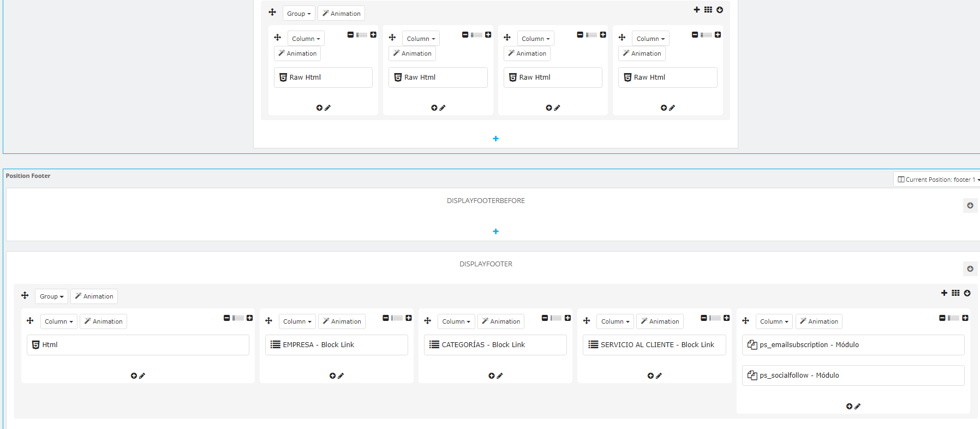The height and width of the screenshot is (429, 980).
Task: Increase the CATEGORÍAS column width
Action: (567, 318)
